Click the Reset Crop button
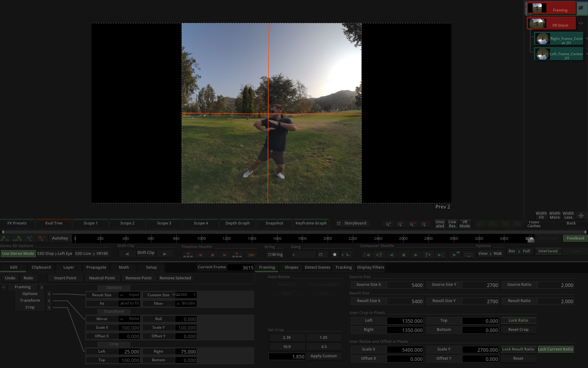The image size is (588, 368). 518,329
